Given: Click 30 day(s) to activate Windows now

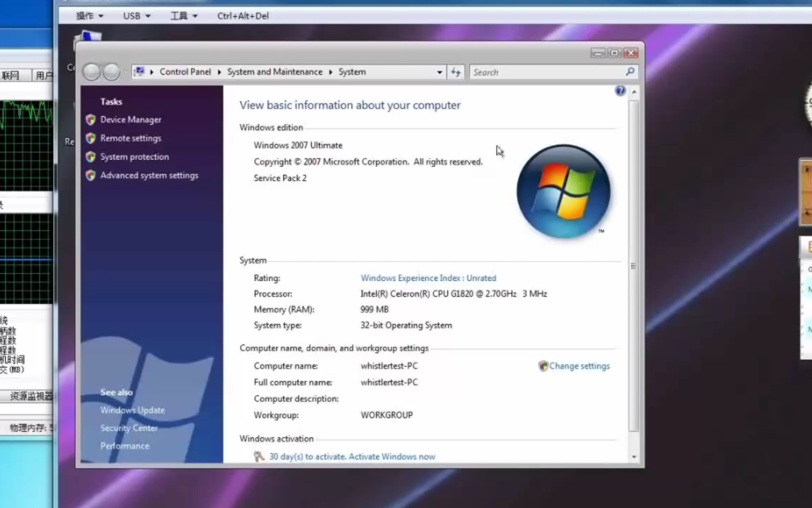Looking at the screenshot, I should [x=352, y=456].
